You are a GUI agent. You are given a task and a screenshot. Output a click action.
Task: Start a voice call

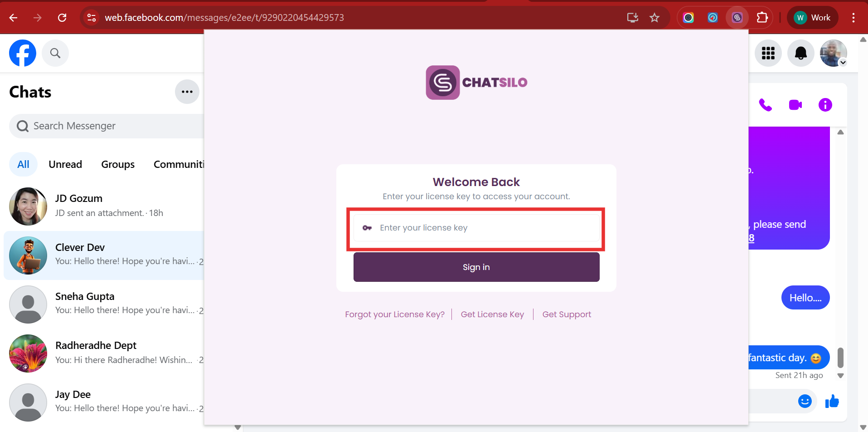click(766, 105)
